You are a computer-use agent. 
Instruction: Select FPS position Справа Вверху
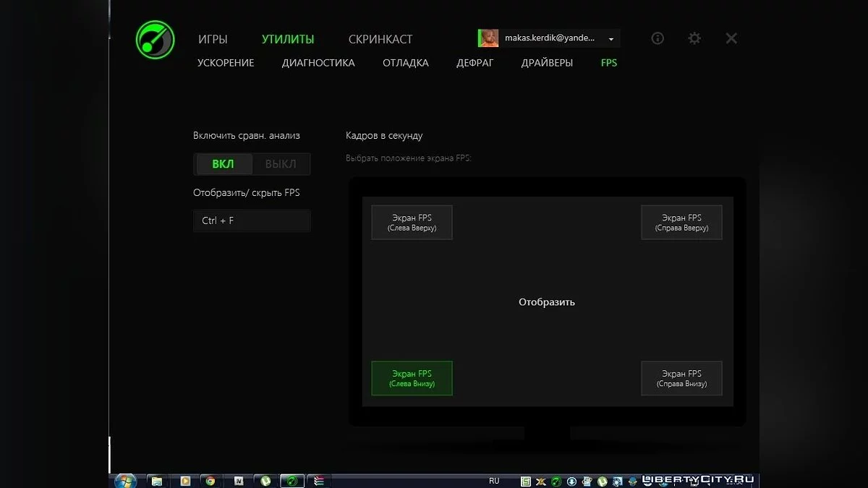681,223
